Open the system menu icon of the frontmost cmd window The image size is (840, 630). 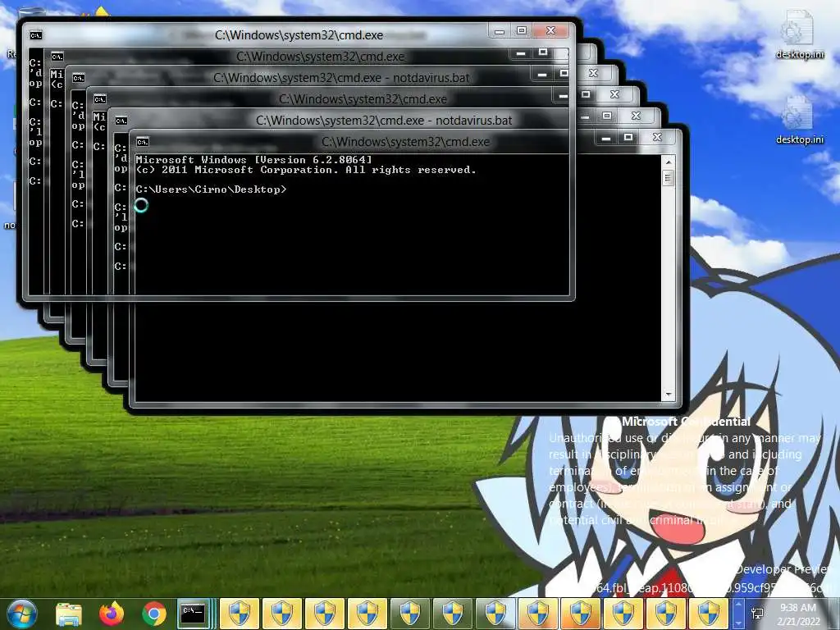[x=143, y=142]
